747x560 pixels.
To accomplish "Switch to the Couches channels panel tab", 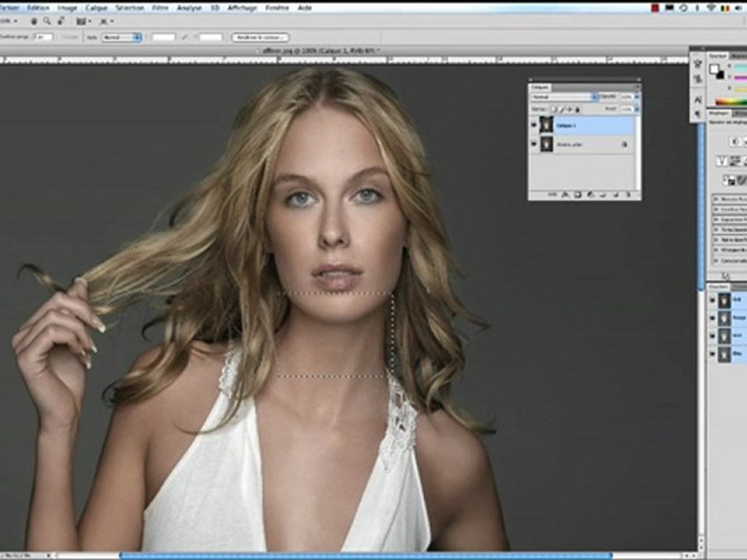I will (x=718, y=287).
